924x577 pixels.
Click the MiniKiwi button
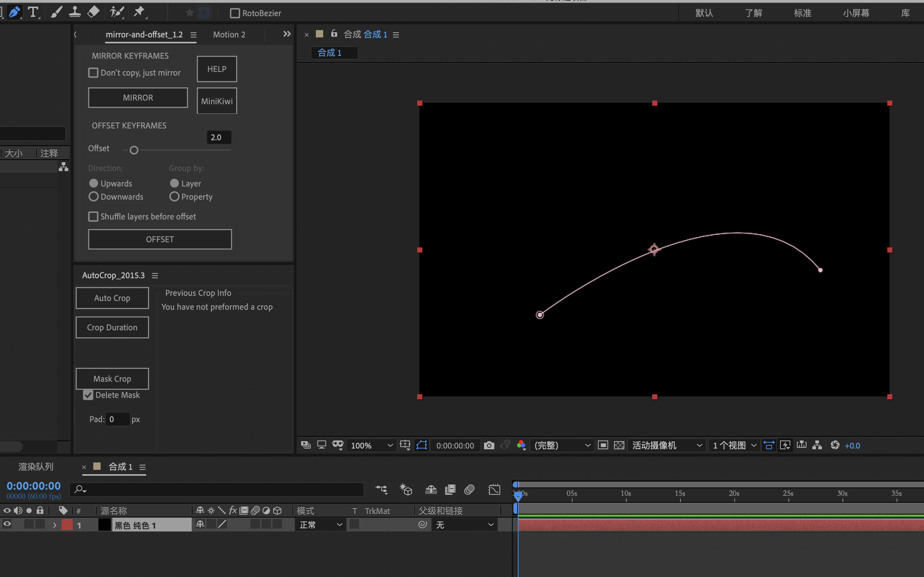[217, 101]
